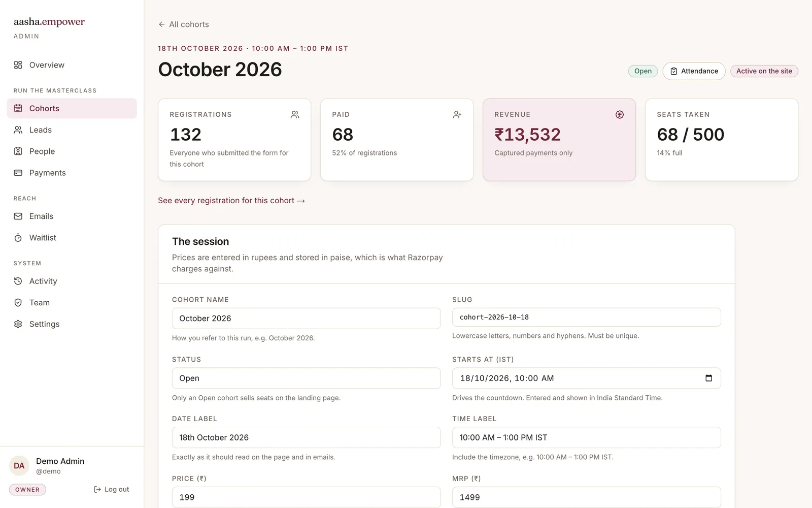
Task: Open the Team page in sidebar
Action: click(x=72, y=303)
